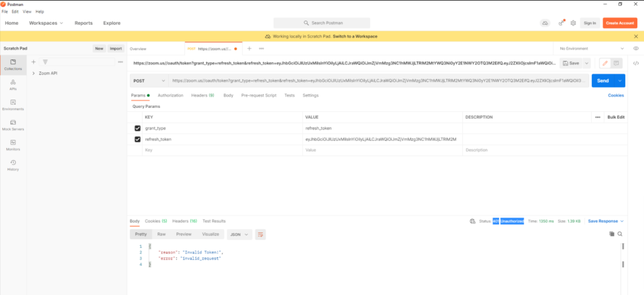The width and height of the screenshot is (644, 295).
Task: Open the Environments sidebar panel
Action: click(x=13, y=105)
